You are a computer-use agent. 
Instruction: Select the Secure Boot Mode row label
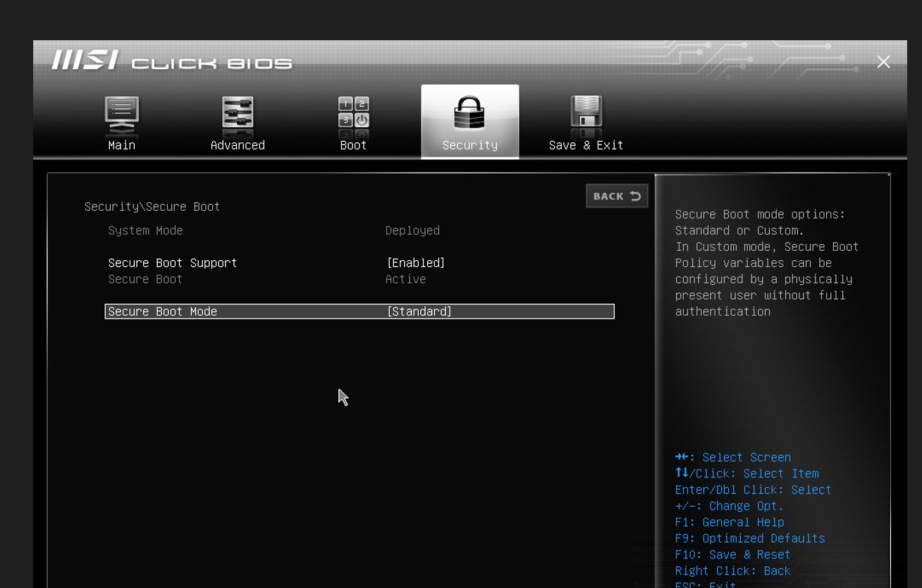click(163, 312)
